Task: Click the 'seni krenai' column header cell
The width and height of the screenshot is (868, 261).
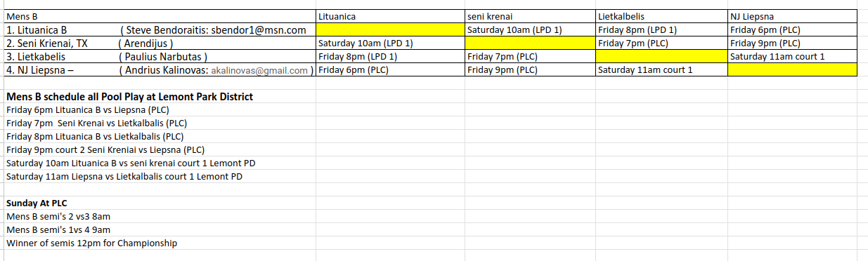Action: [530, 16]
